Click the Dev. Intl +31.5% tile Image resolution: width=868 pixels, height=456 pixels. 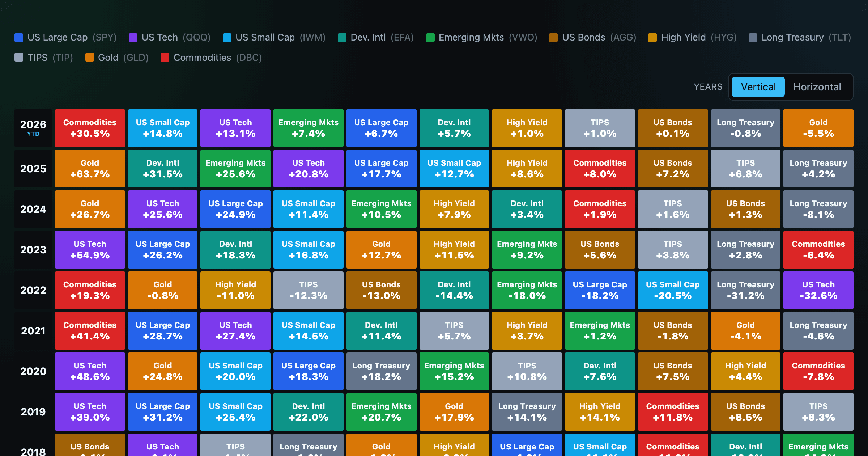(163, 169)
